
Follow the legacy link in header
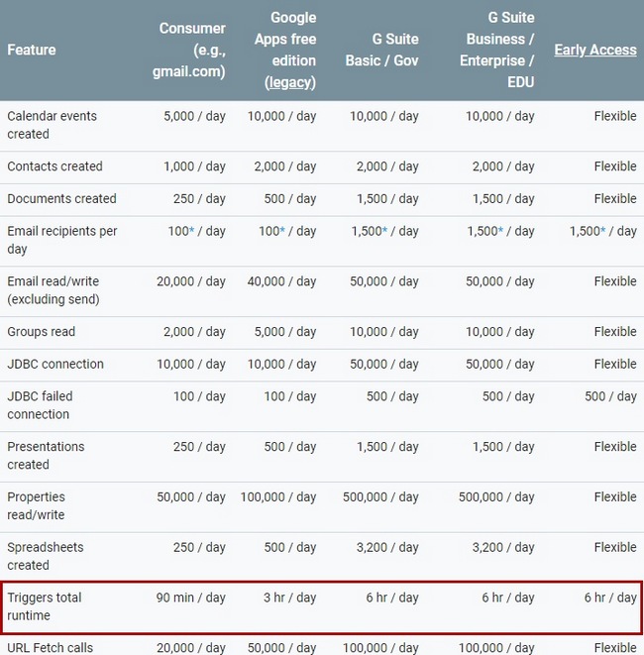(x=290, y=82)
